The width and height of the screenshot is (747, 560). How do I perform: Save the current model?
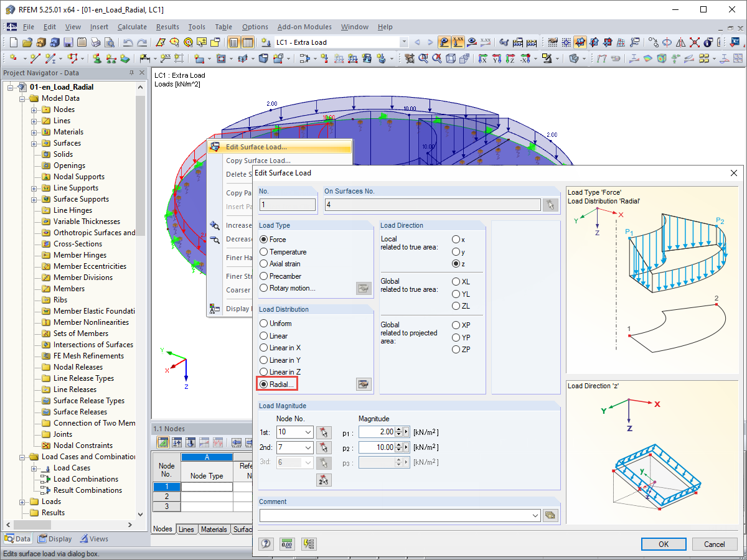tap(68, 42)
